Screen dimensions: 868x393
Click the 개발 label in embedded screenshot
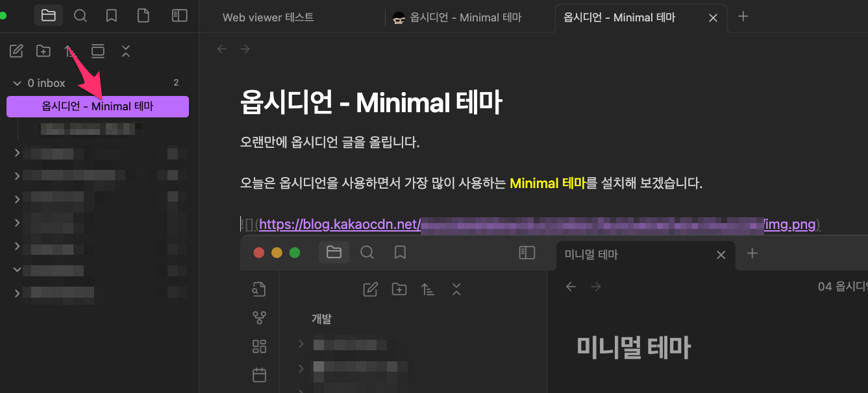(x=322, y=318)
